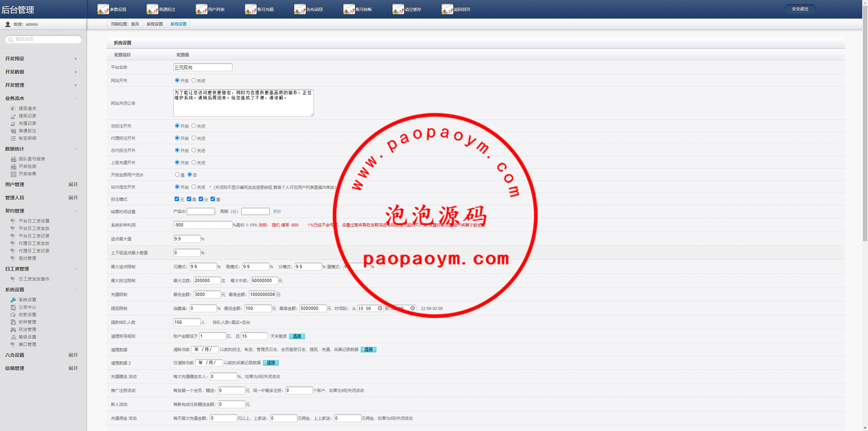Click the 平台名称 input field
868x431 pixels.
click(203, 67)
